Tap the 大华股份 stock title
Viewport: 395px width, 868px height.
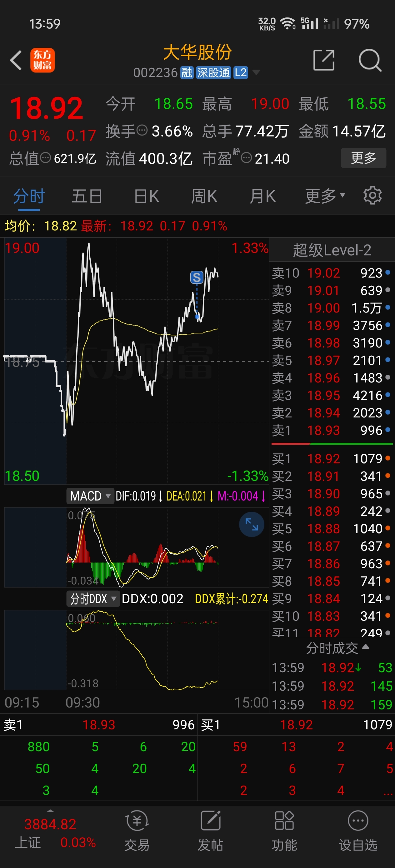197,52
